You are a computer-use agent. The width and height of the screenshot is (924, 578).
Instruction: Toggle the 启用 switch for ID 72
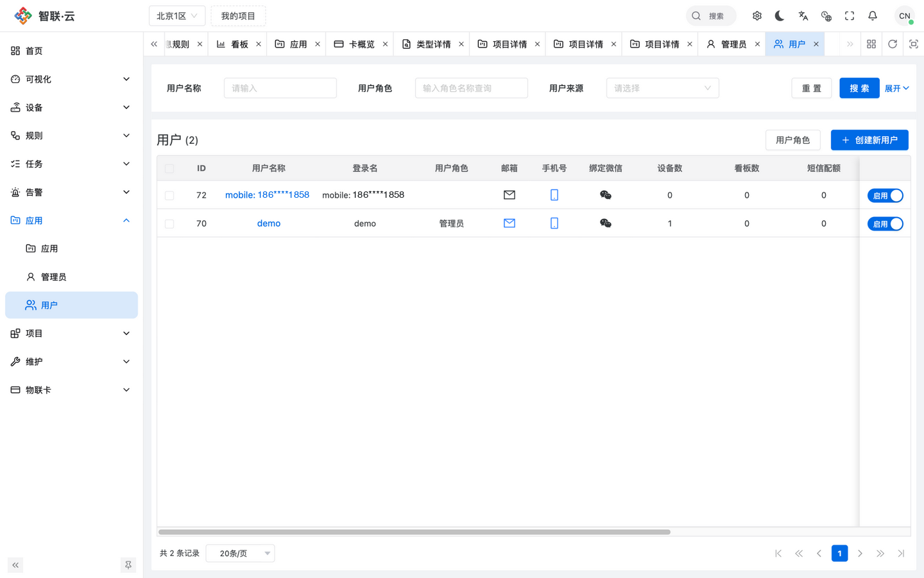[886, 196]
